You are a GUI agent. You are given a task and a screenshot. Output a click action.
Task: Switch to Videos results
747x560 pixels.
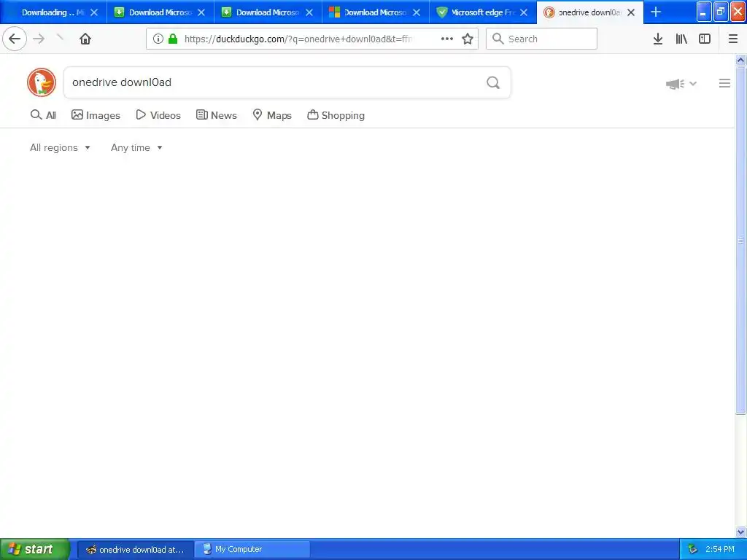point(158,115)
